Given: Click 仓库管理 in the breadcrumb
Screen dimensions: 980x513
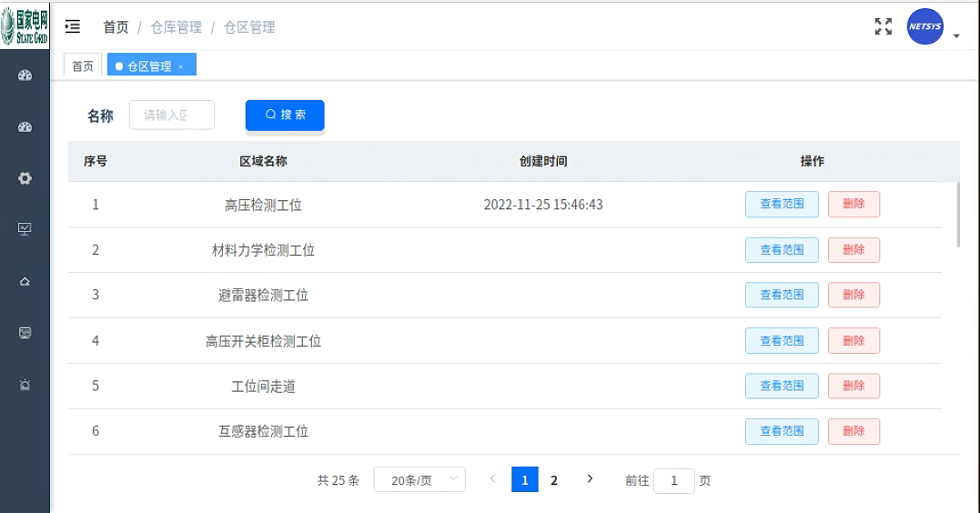Looking at the screenshot, I should coord(176,27).
